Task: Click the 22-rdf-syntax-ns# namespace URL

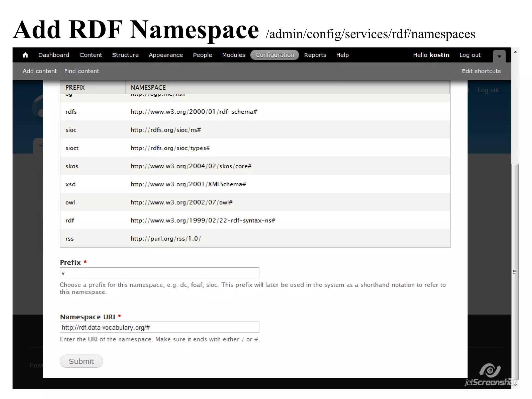Action: pos(203,220)
